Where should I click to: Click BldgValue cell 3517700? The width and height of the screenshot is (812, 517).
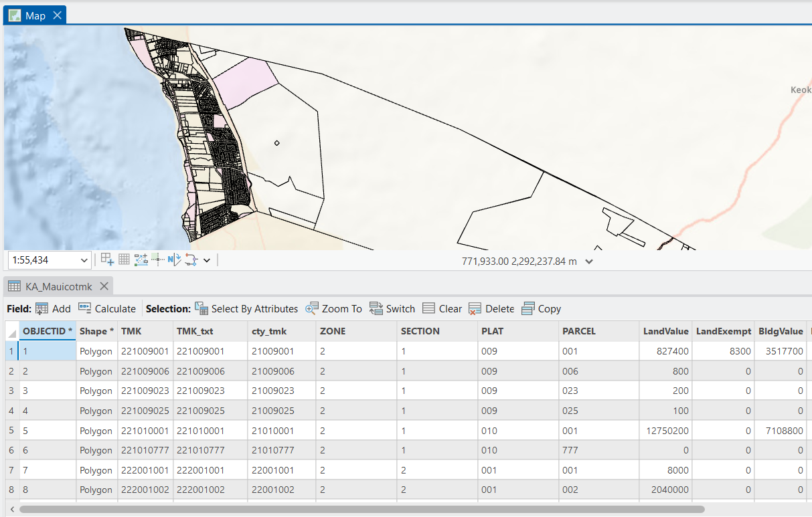[781, 351]
